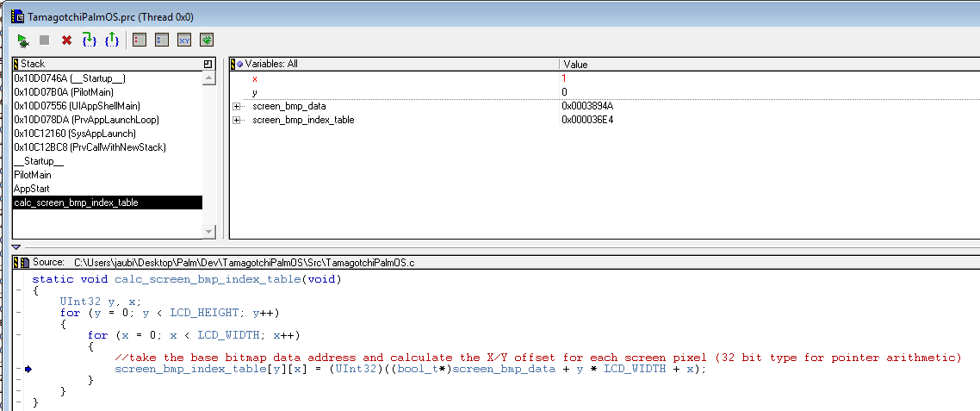
Task: Kill the debug session with red X
Action: (66, 40)
